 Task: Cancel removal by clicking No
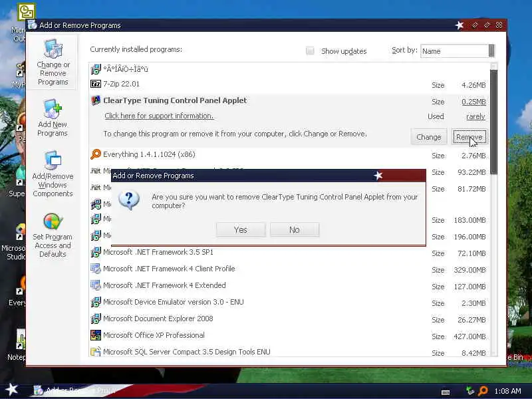pos(295,229)
